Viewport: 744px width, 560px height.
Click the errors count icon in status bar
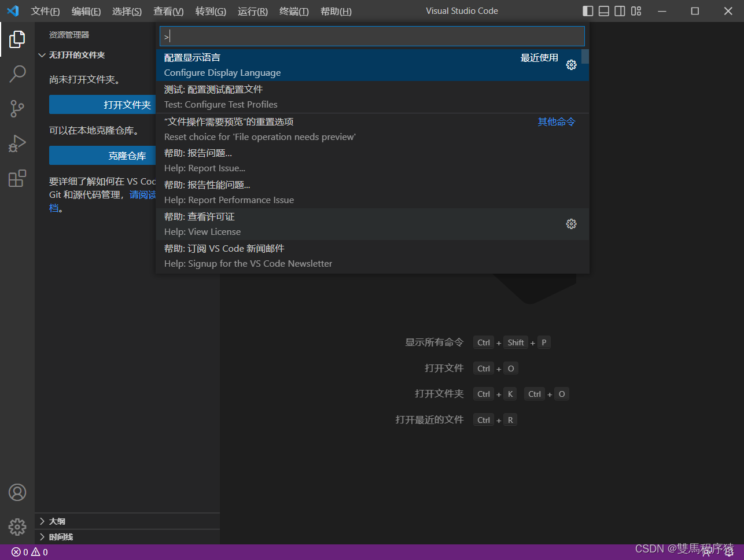click(20, 552)
